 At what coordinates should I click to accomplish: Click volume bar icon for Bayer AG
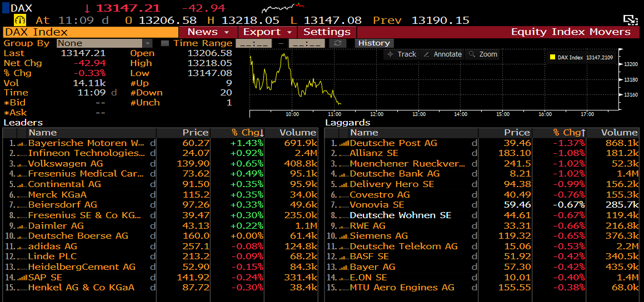(x=344, y=266)
